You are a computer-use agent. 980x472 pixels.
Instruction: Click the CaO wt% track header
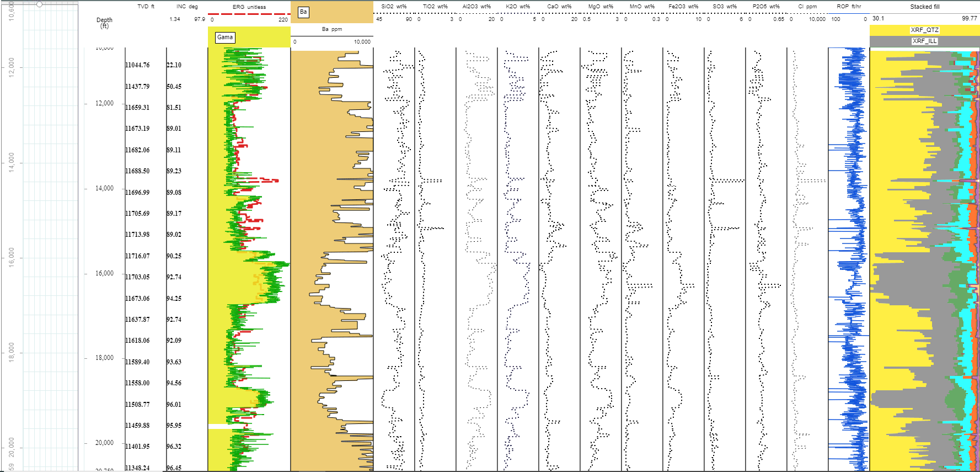(x=559, y=7)
